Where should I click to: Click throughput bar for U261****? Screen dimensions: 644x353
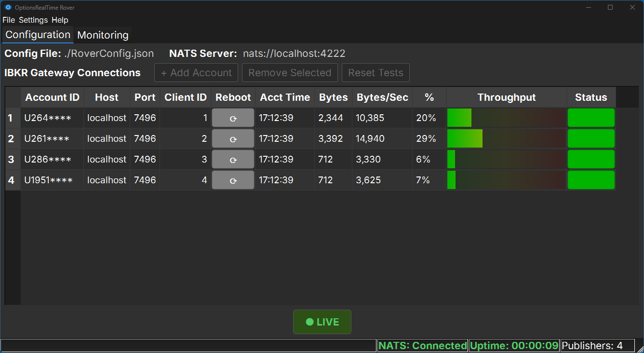pyautogui.click(x=506, y=139)
